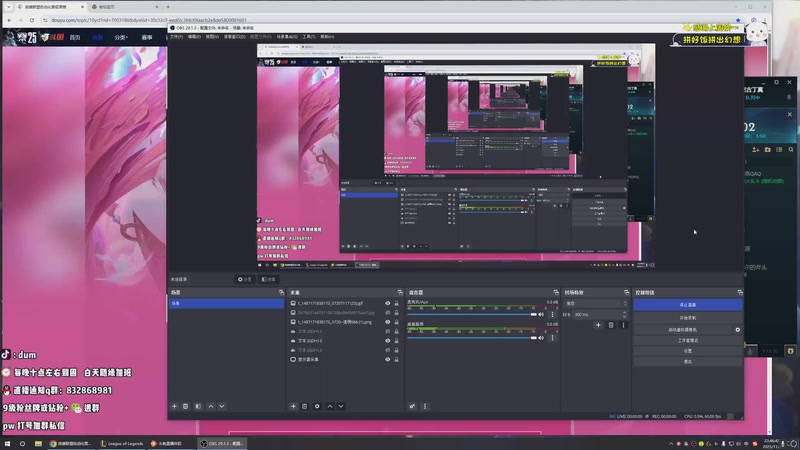Adjust the transition duration stepper

coord(622,314)
